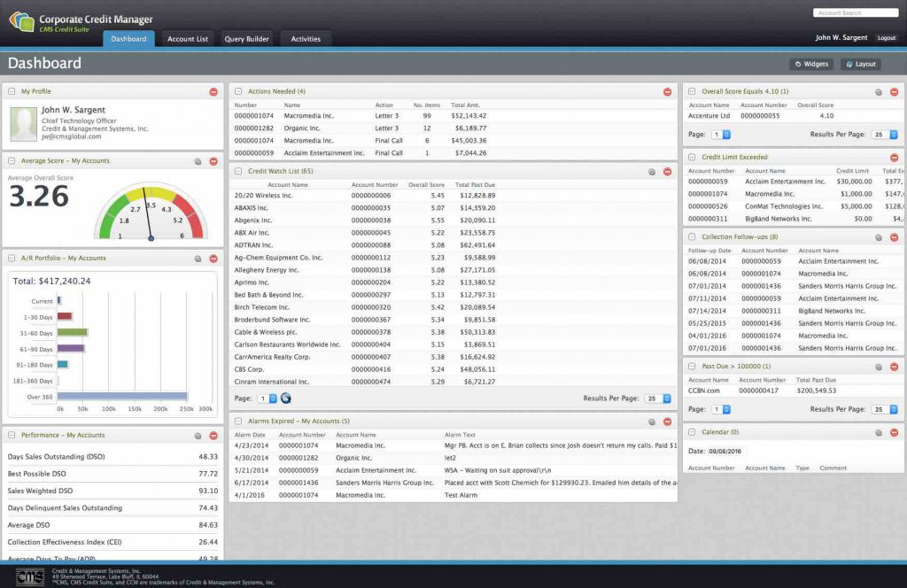Open Credit Watch List results per page dropdown
907x588 pixels.
tap(658, 398)
